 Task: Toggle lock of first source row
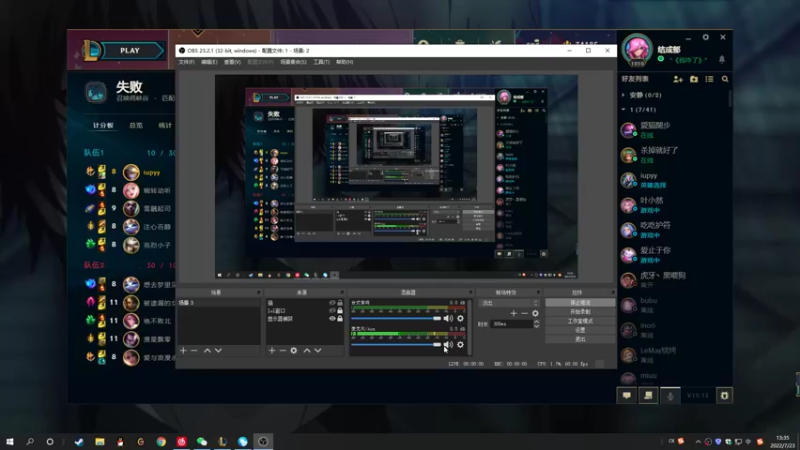tap(340, 303)
